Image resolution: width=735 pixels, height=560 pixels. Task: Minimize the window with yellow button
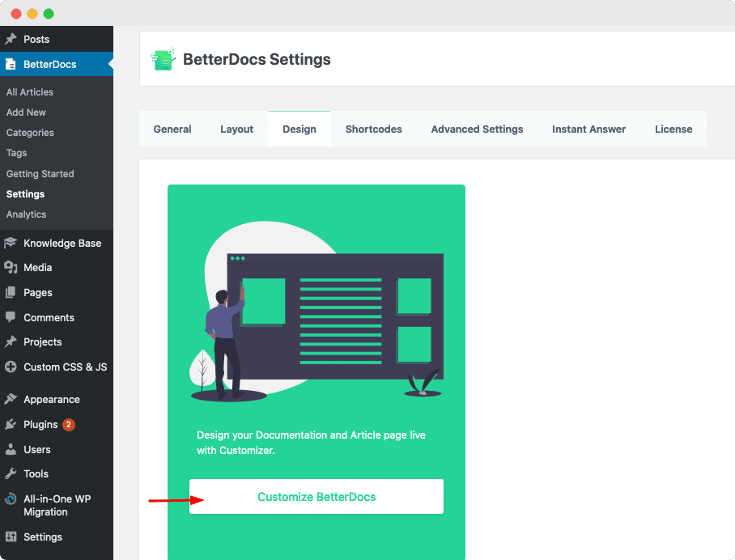32,14
